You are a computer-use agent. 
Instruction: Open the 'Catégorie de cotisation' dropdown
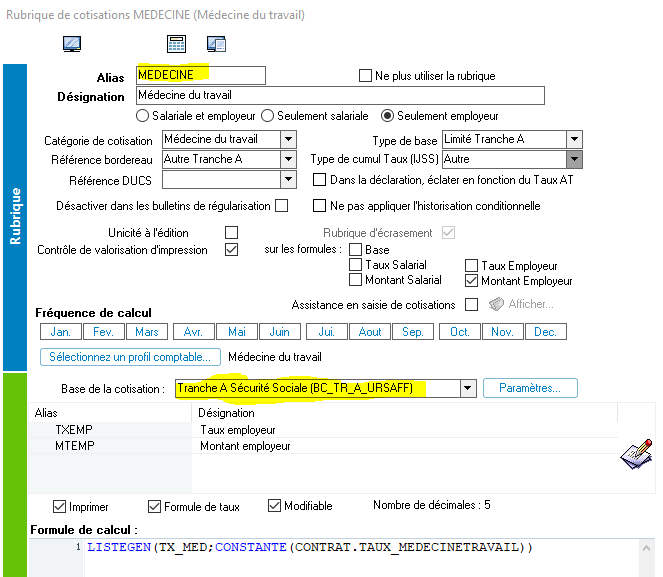(x=288, y=140)
